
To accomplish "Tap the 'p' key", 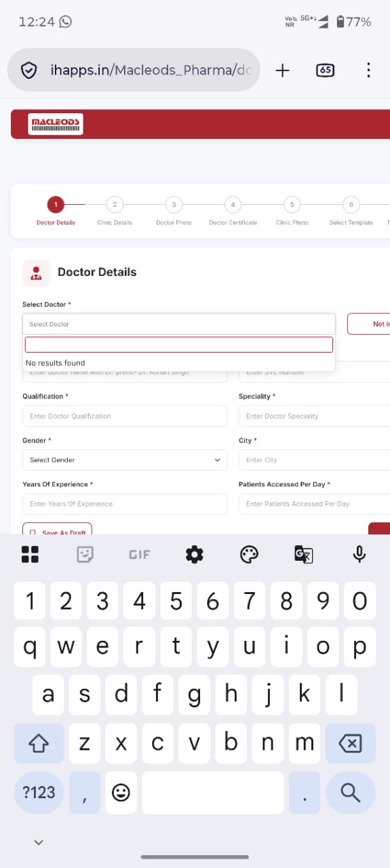I will click(x=359, y=646).
